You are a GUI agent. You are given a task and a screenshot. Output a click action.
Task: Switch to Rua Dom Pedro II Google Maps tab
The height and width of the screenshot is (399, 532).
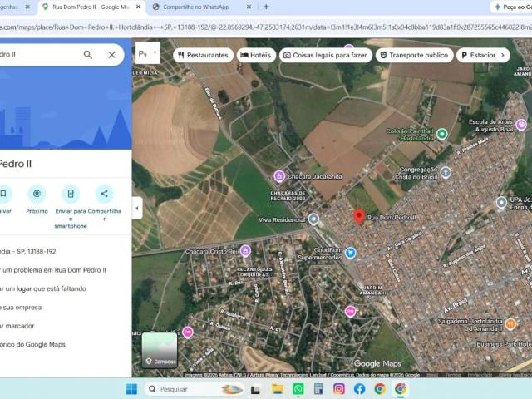click(91, 7)
